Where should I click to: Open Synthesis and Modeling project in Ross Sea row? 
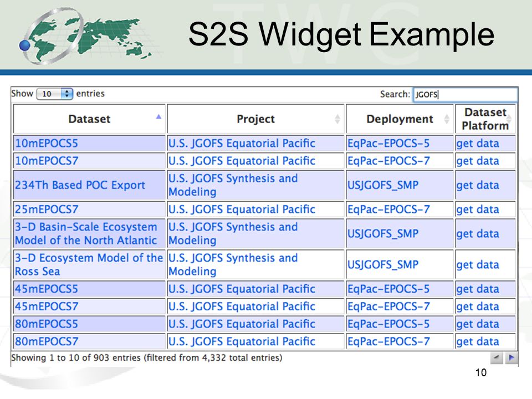[233, 264]
